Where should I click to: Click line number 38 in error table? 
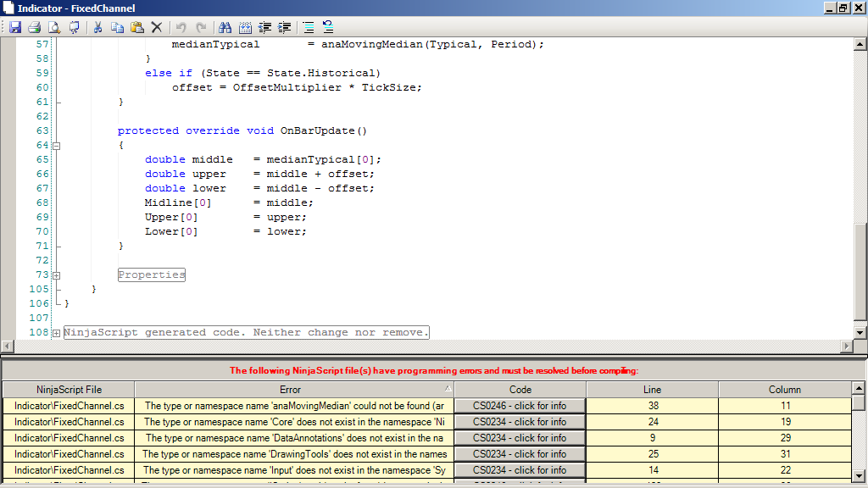pyautogui.click(x=653, y=406)
